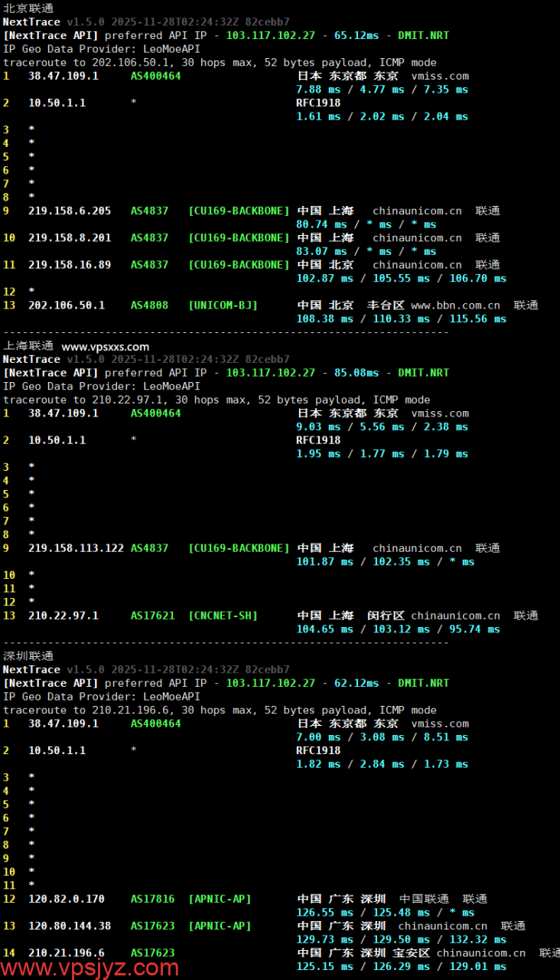Select the 深圳联通 section heading
Image resolution: width=560 pixels, height=980 pixels.
coord(28,656)
